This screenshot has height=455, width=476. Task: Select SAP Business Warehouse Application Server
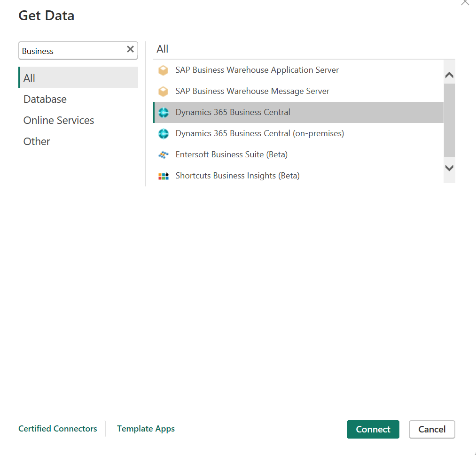(x=298, y=70)
